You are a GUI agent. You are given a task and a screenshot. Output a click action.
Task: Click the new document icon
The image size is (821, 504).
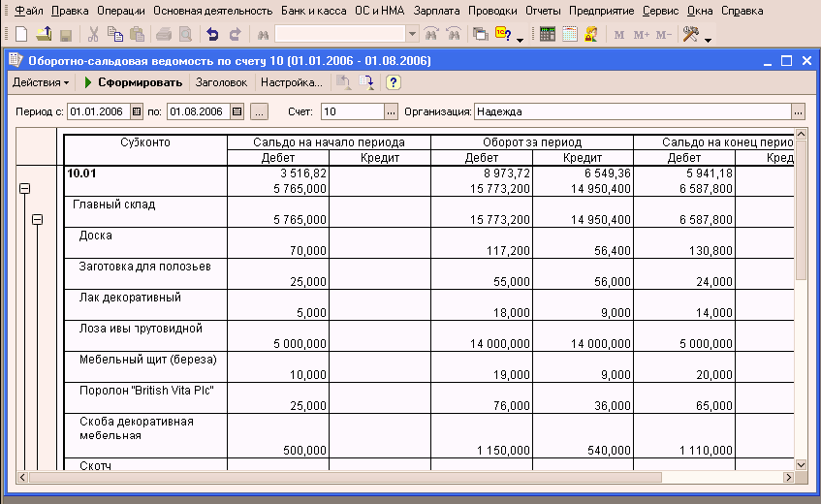pyautogui.click(x=21, y=35)
